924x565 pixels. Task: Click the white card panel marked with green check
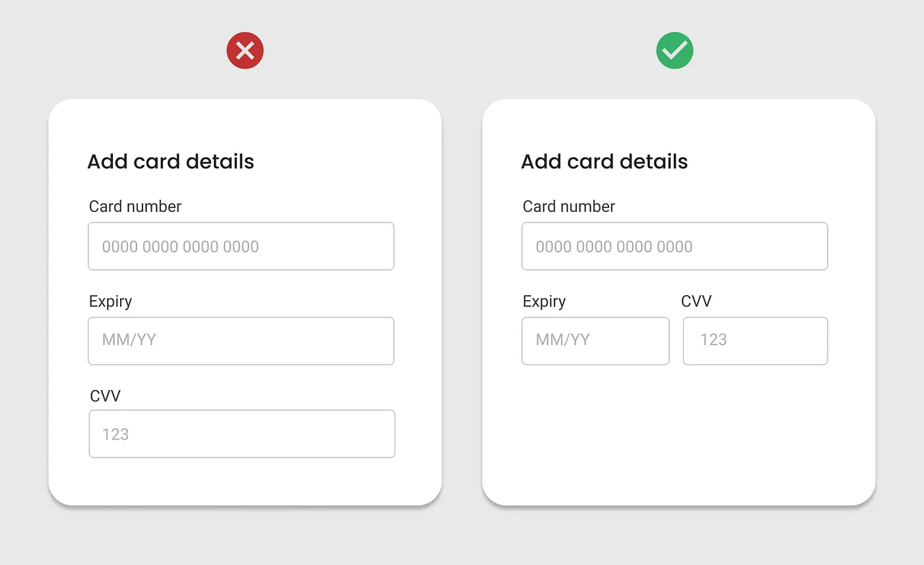click(678, 302)
